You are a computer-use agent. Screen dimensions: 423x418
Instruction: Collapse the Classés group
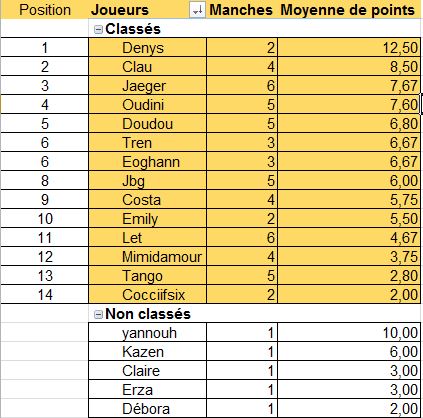(98, 30)
